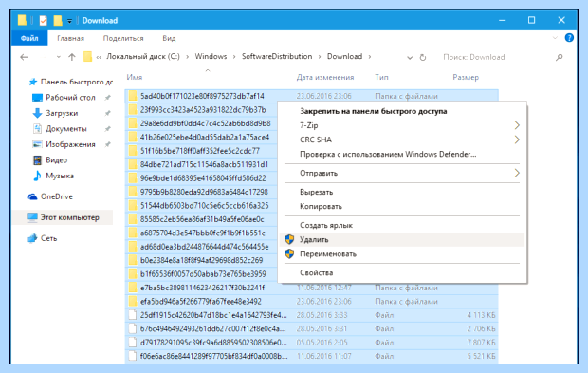Image resolution: width=588 pixels, height=373 pixels.
Task: Open the Отправить submenu
Action: (x=402, y=173)
